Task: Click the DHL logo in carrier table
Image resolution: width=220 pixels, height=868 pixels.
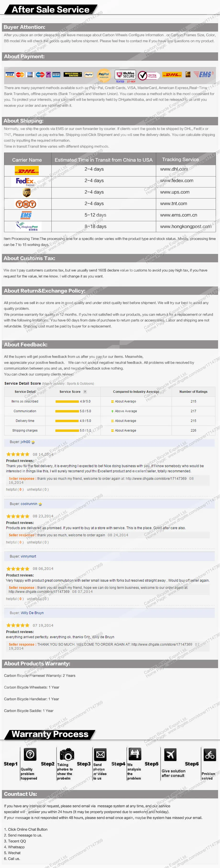Action: 27,170
